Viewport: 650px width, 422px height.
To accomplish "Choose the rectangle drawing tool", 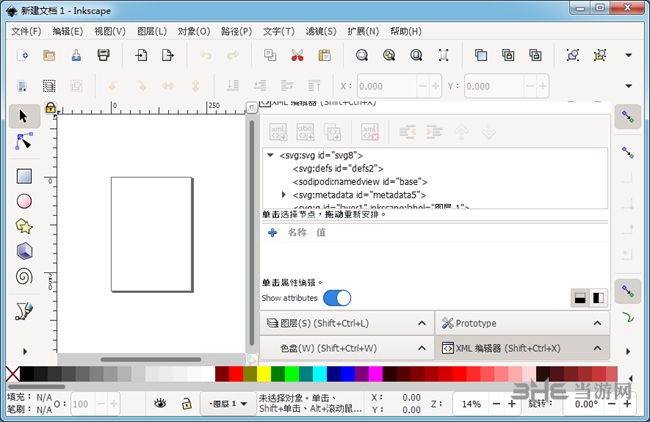I will 24,176.
